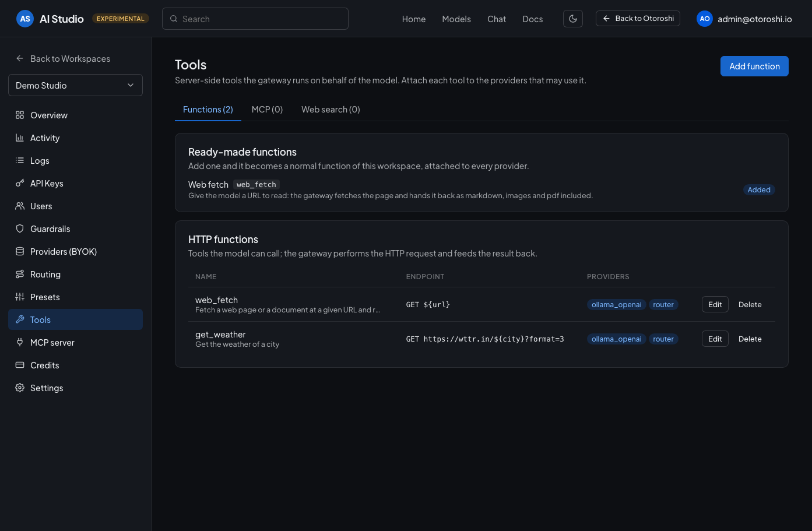Click the Credits card icon
The width and height of the screenshot is (812, 531).
(20, 365)
